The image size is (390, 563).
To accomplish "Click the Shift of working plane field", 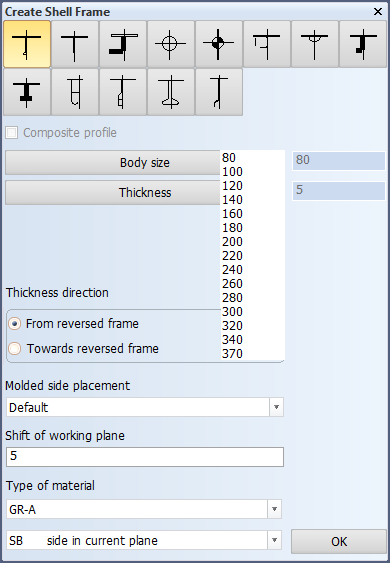I will click(x=145, y=457).
